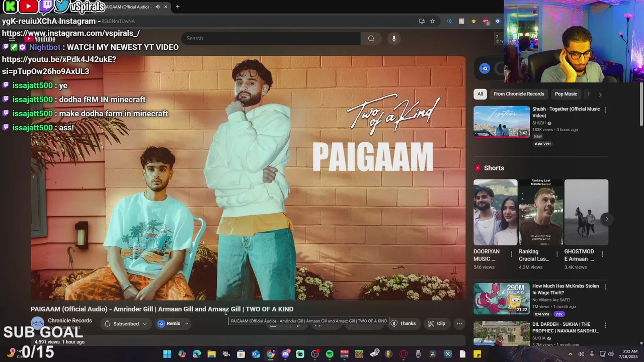The height and width of the screenshot is (362, 644).
Task: Open options for Ranking Crucial Las... short
Action: point(556,254)
